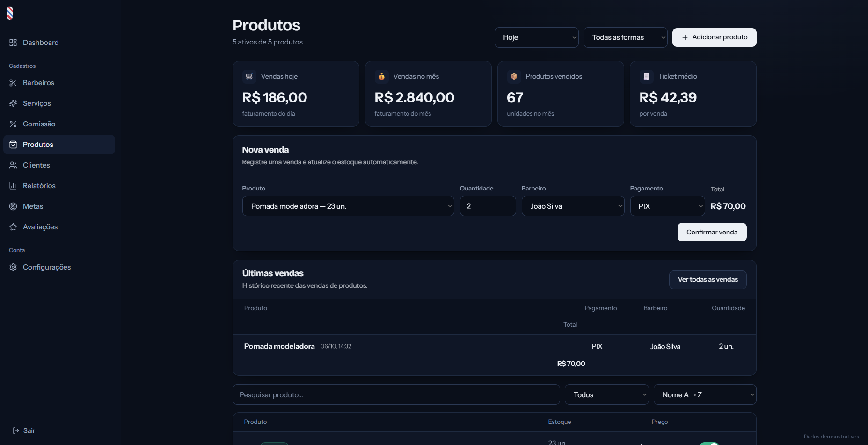Click the target icon beside Metas
868x445 pixels.
(x=13, y=206)
